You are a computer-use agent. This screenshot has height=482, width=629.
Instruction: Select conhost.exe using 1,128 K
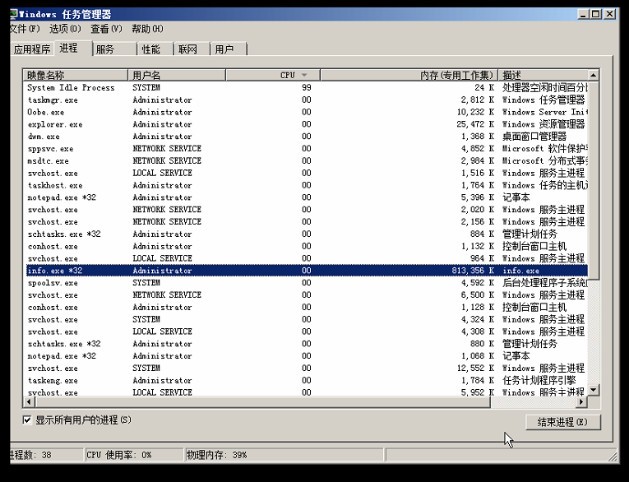pos(306,307)
